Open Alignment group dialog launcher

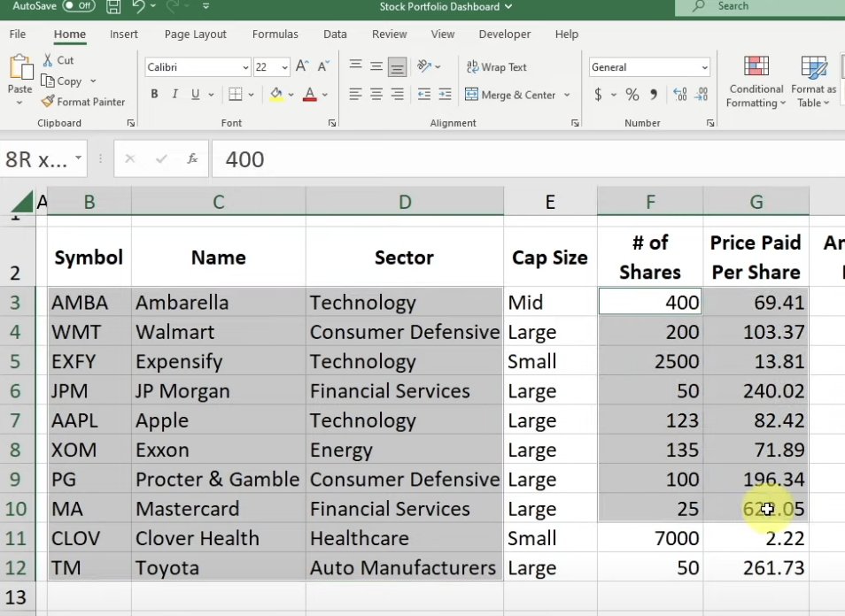[575, 123]
